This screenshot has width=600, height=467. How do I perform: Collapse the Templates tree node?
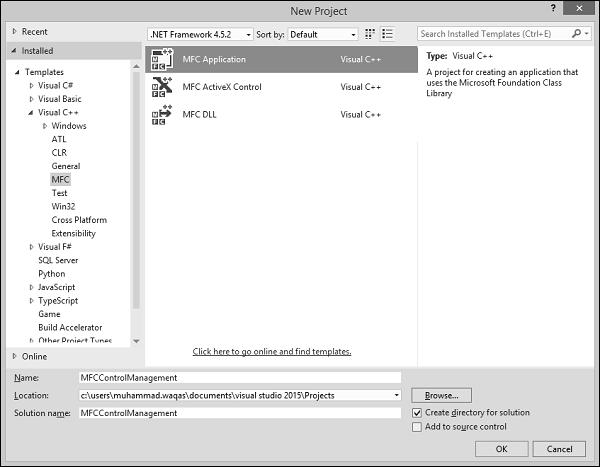click(17, 72)
